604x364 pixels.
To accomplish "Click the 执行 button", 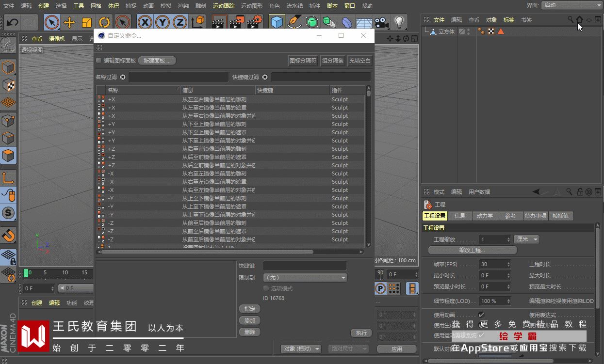I will click(x=361, y=333).
